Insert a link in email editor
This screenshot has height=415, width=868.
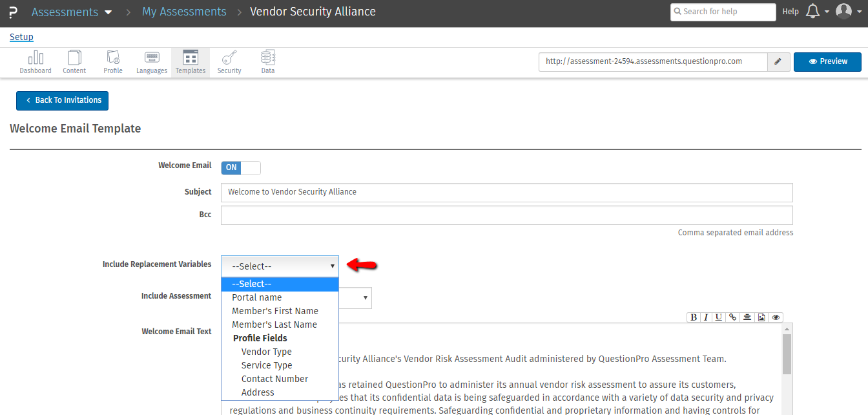[732, 317]
